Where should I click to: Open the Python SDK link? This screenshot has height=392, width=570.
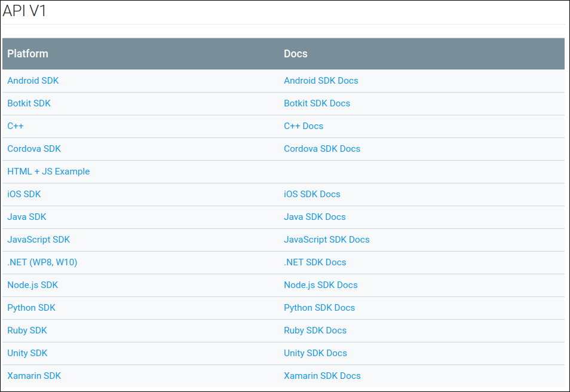(x=31, y=308)
